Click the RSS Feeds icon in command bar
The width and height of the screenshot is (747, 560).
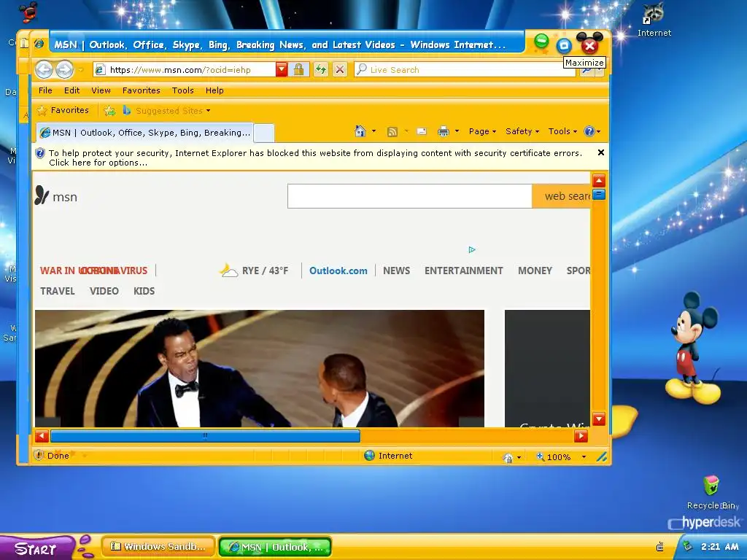[392, 131]
